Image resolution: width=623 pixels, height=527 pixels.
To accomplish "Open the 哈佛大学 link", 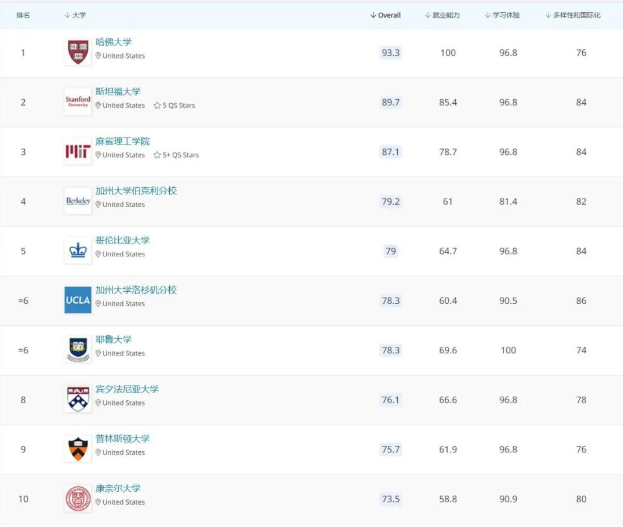I will [113, 42].
